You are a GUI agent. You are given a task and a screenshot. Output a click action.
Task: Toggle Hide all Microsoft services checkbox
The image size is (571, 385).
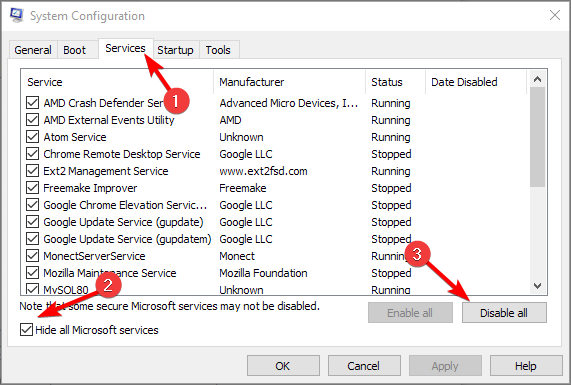26,330
